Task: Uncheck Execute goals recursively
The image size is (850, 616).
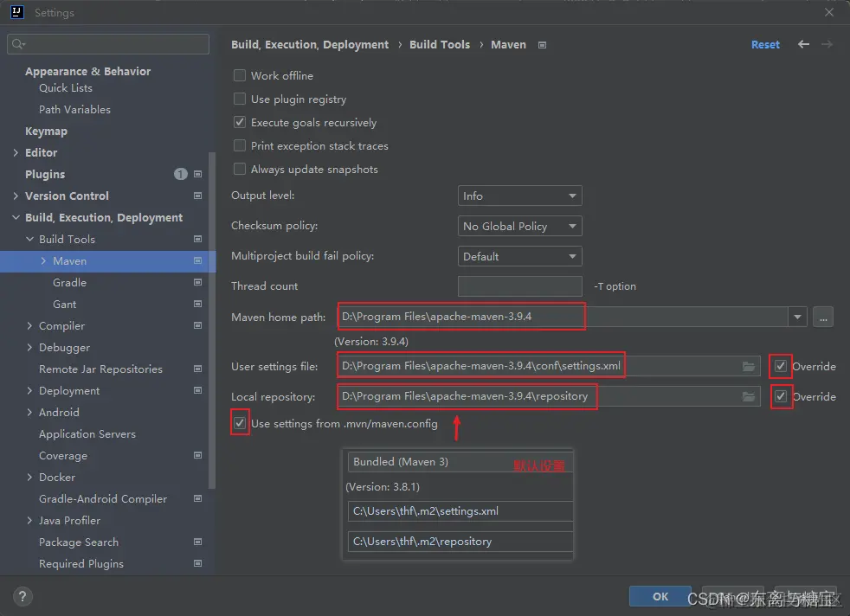Action: coord(240,122)
